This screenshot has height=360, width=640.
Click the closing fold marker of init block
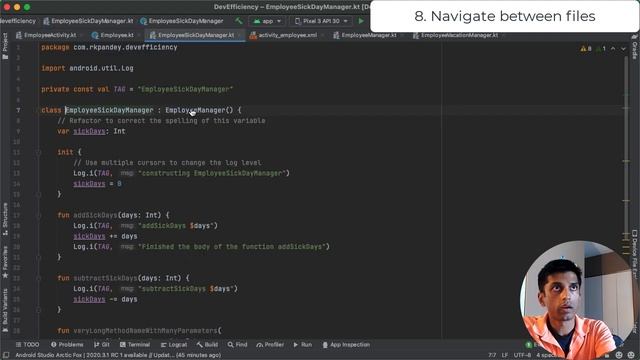pos(38,194)
